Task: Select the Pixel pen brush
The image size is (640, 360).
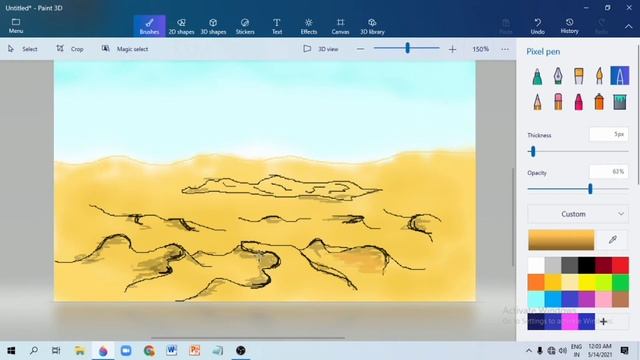Action: pyautogui.click(x=620, y=76)
